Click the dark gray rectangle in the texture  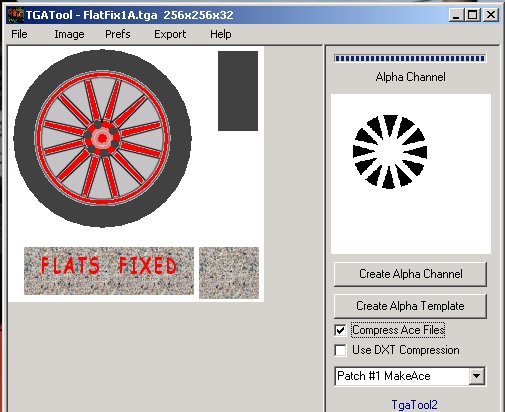(238, 91)
